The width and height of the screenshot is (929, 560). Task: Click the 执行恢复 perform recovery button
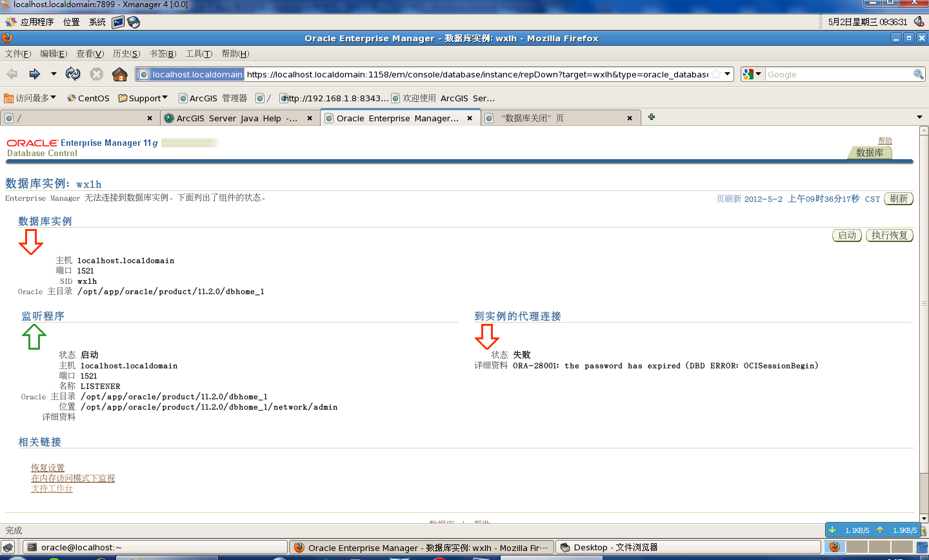pyautogui.click(x=890, y=235)
